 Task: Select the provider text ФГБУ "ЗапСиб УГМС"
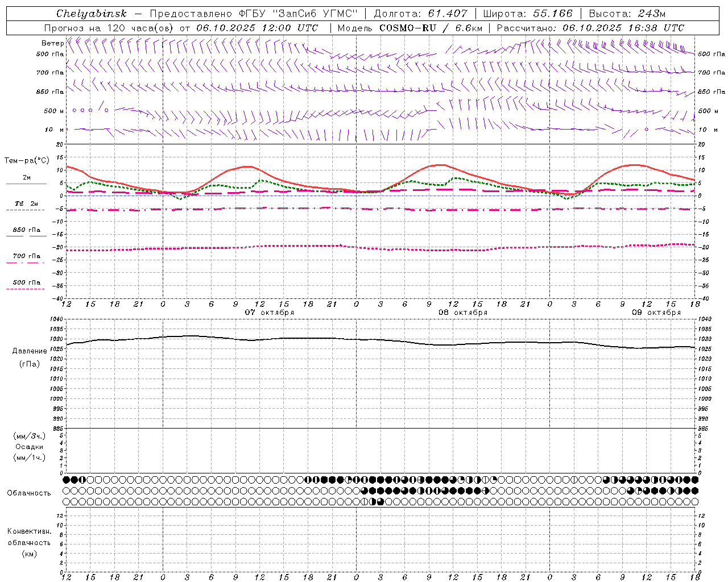tap(297, 14)
